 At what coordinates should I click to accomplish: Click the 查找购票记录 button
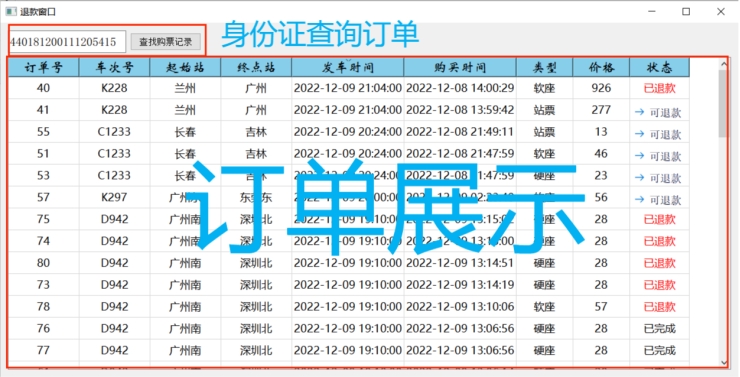166,42
